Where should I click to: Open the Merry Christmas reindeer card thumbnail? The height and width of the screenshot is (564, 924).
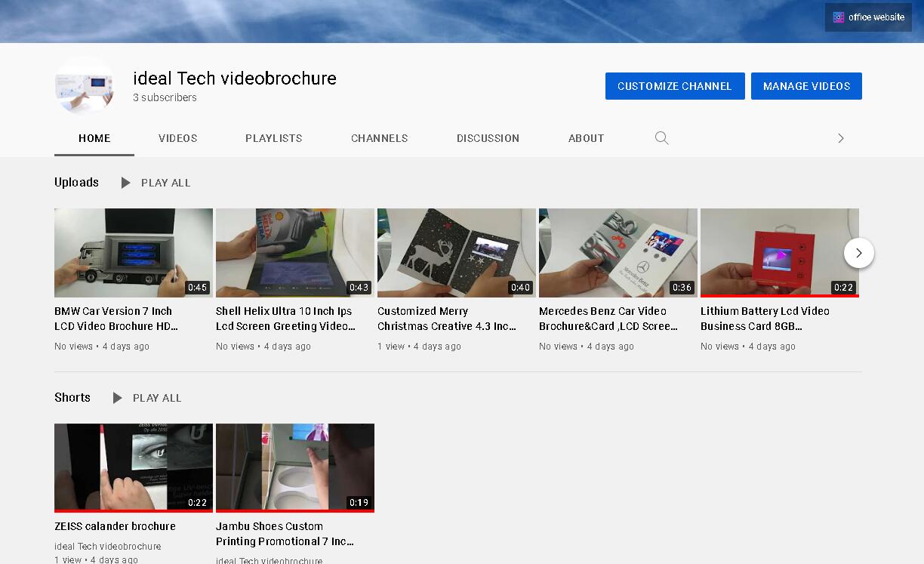(457, 253)
